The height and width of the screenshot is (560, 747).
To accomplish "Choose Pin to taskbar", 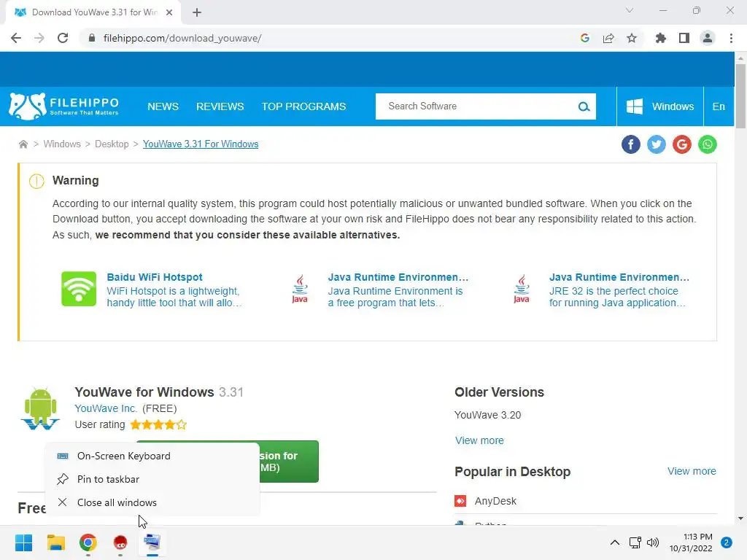I will [152, 479].
